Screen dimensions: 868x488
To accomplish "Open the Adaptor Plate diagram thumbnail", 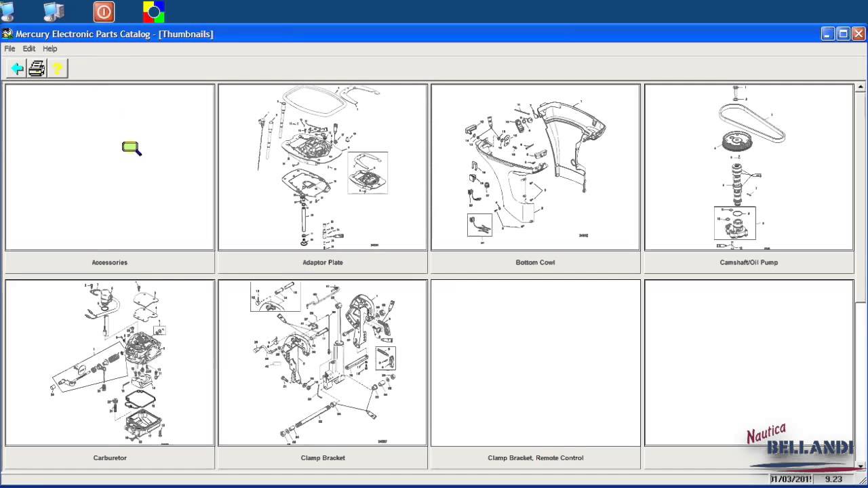I will (323, 167).
